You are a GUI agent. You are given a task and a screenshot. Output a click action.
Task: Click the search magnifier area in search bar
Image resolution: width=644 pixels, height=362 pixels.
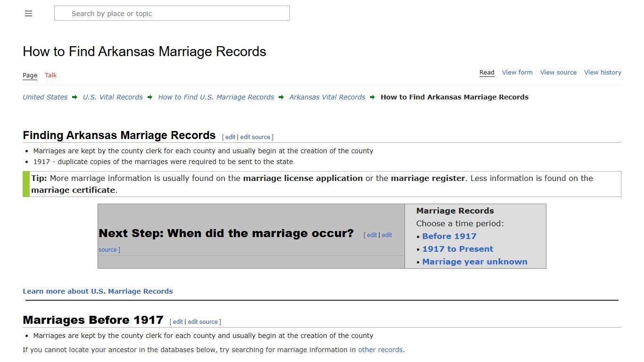pos(62,13)
